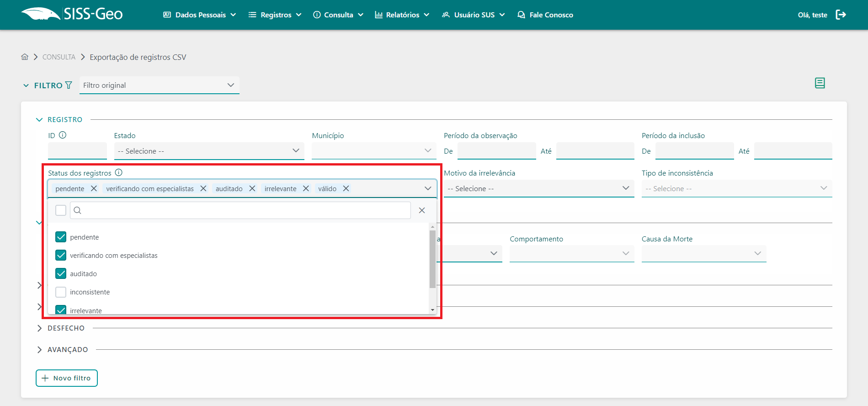Viewport: 868px width, 406px height.
Task: Check the 'inconsistente' checkbox
Action: [x=61, y=292]
